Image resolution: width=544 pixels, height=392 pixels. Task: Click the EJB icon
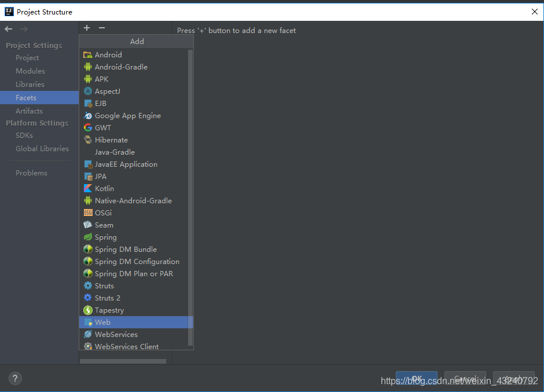pyautogui.click(x=88, y=104)
